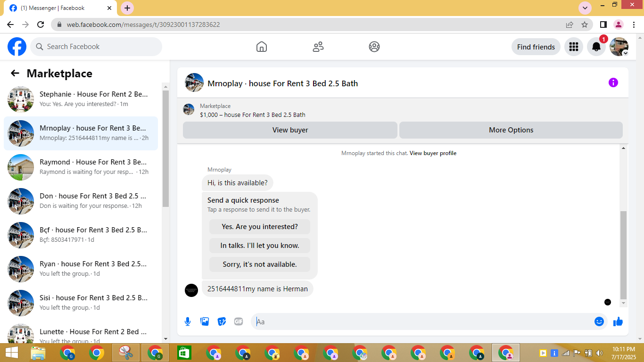Open the Raymond House For Rent conversation

(81, 167)
